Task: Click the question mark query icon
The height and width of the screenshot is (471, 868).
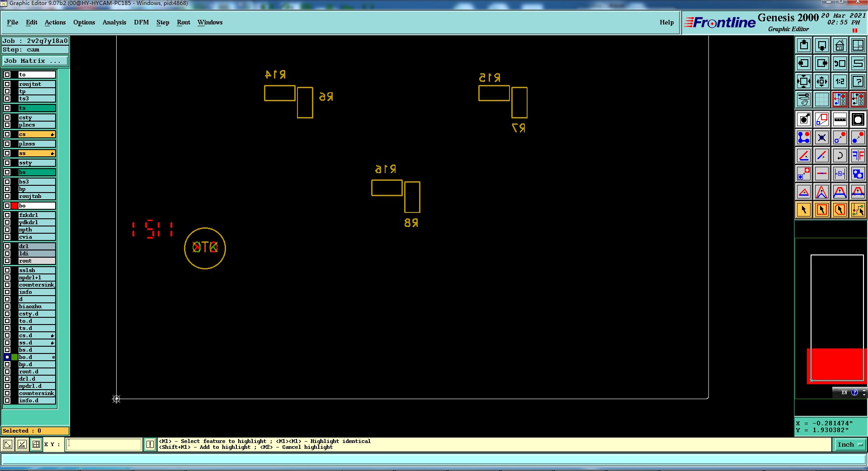Action: click(x=858, y=81)
